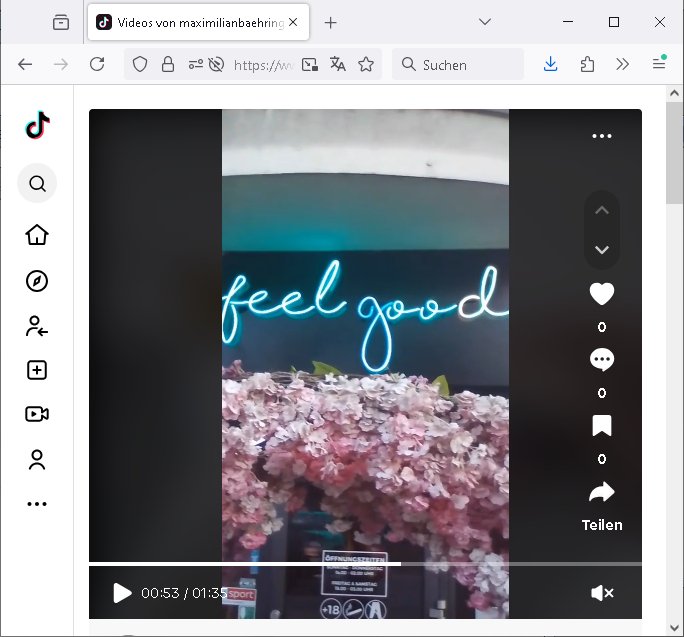Open the profile icon in the sidebar
This screenshot has width=684, height=637.
pos(37,459)
